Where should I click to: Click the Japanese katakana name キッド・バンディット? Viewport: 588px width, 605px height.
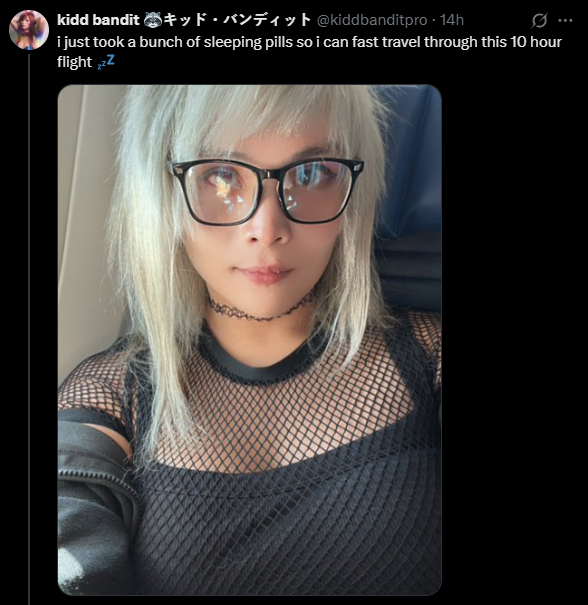237,20
